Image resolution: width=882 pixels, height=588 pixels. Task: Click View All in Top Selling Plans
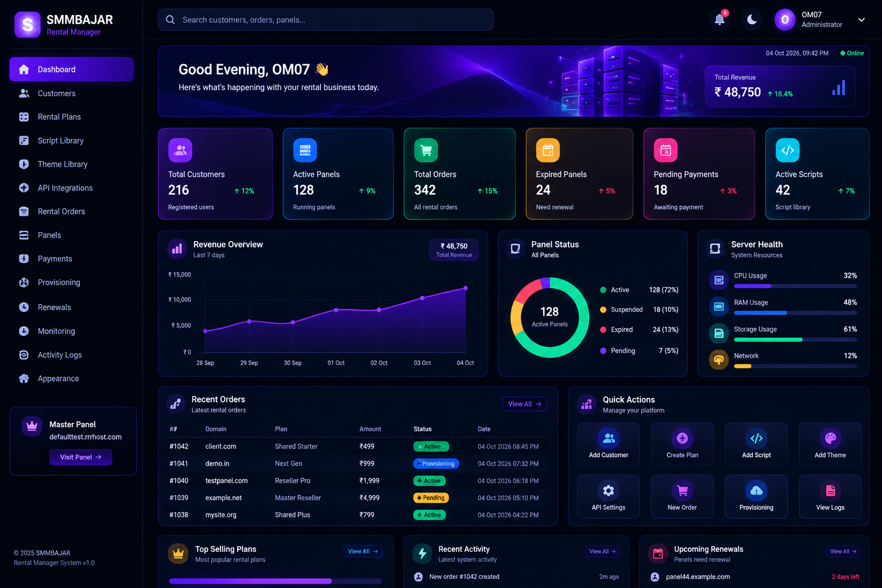363,551
